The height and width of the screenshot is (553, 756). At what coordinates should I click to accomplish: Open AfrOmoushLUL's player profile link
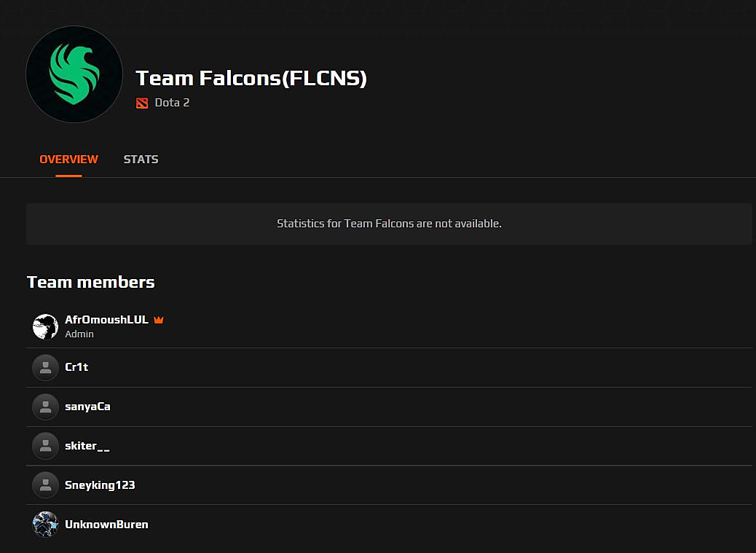tap(106, 320)
